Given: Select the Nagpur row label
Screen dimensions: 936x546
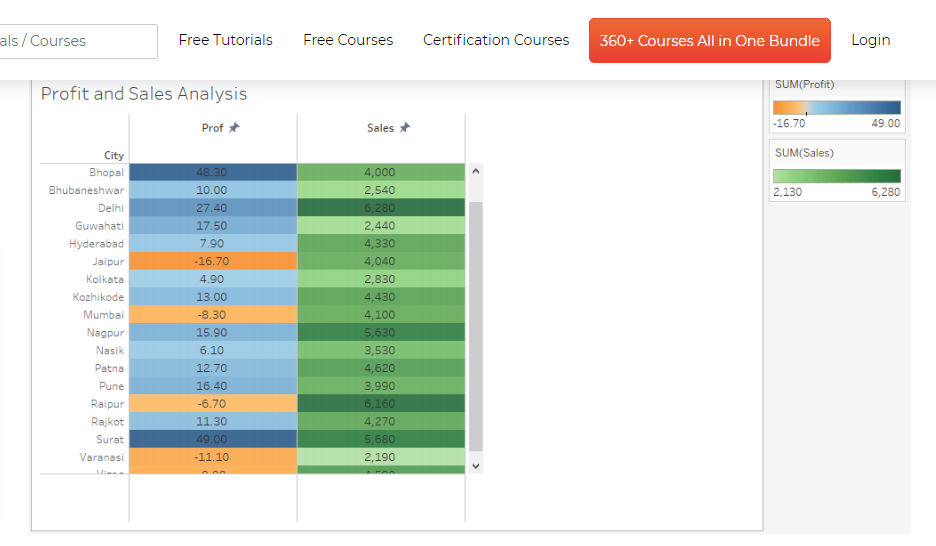Looking at the screenshot, I should pos(106,332).
